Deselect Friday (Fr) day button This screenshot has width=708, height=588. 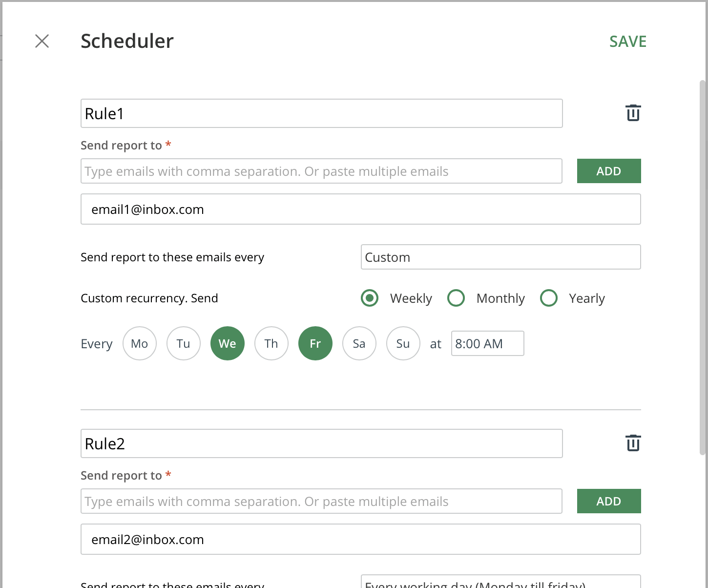[315, 343]
